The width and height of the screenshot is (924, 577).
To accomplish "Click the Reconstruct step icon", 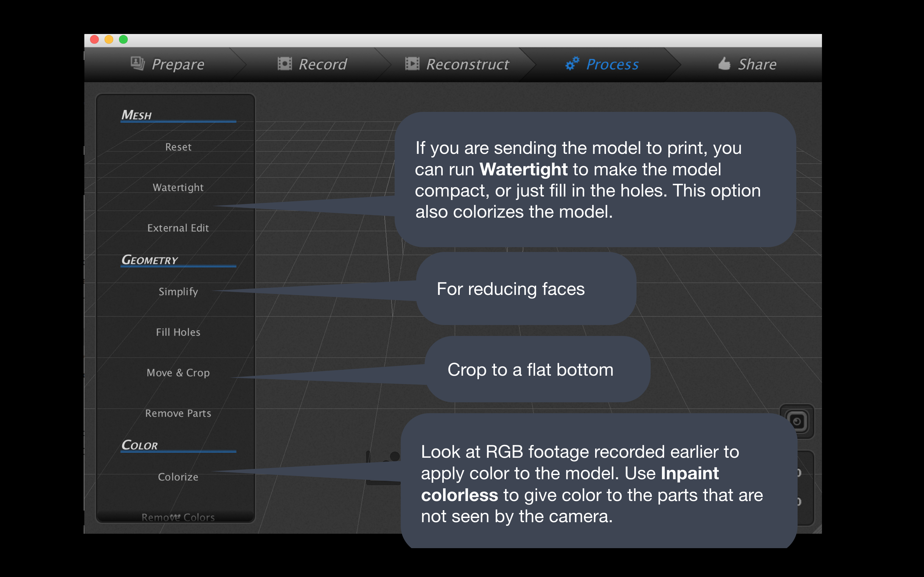I will tap(412, 64).
